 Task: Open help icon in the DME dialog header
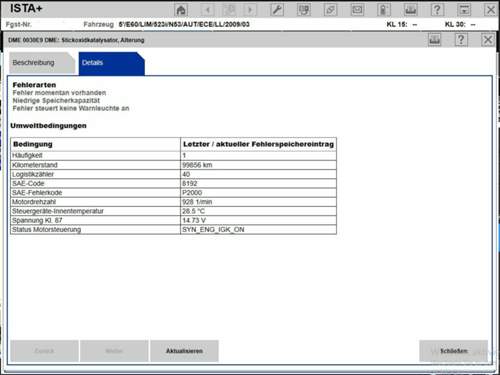461,40
